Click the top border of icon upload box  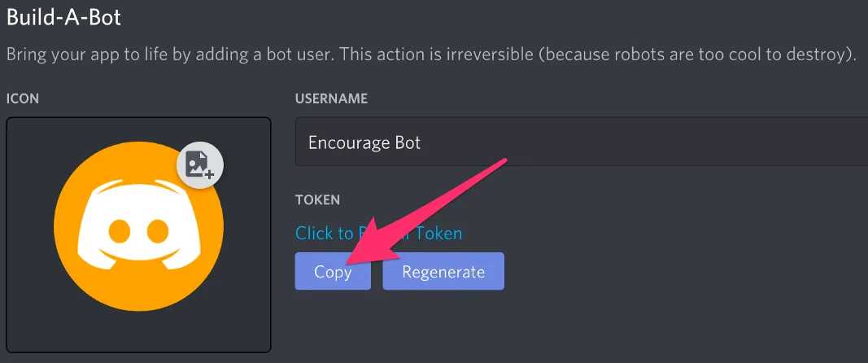pyautogui.click(x=138, y=118)
